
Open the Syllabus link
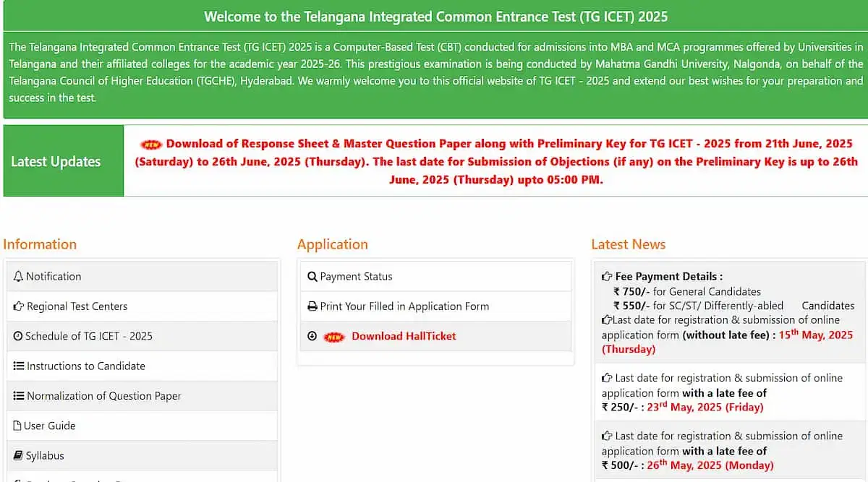pyautogui.click(x=45, y=456)
